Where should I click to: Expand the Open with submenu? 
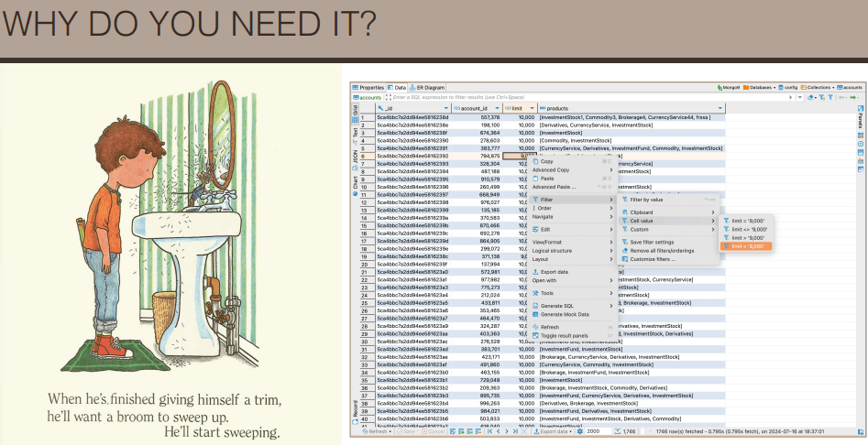(572, 280)
